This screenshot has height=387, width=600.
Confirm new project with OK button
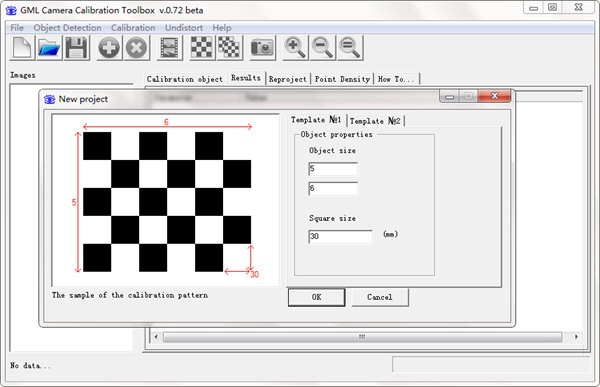point(316,297)
